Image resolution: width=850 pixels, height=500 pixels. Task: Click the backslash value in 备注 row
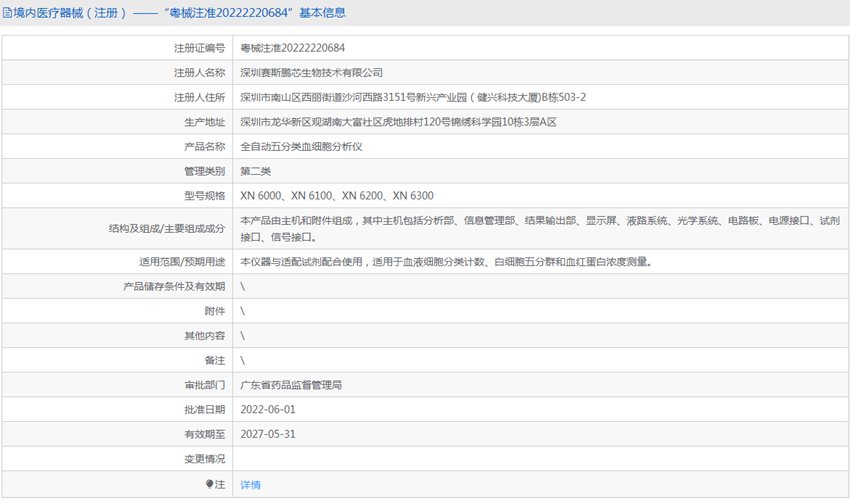point(243,361)
